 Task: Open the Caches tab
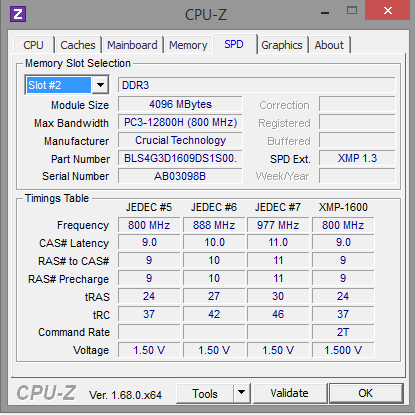[78, 45]
